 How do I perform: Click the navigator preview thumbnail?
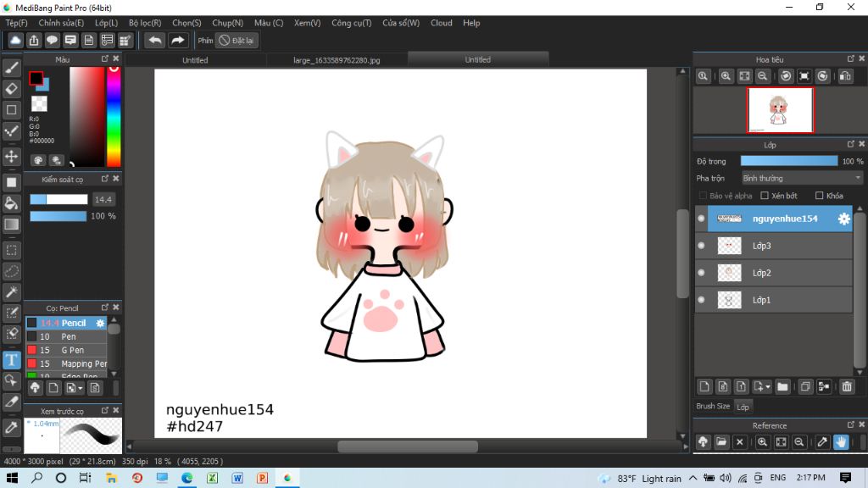coord(780,110)
